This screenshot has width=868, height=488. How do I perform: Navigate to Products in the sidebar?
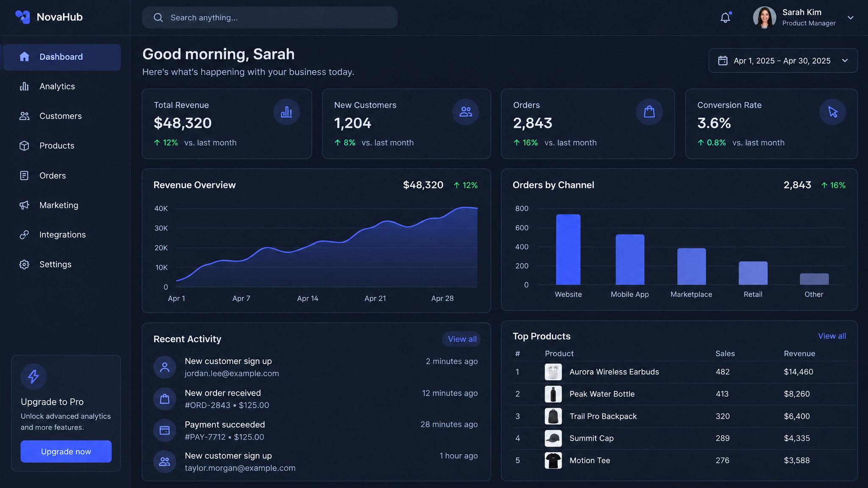click(62, 146)
